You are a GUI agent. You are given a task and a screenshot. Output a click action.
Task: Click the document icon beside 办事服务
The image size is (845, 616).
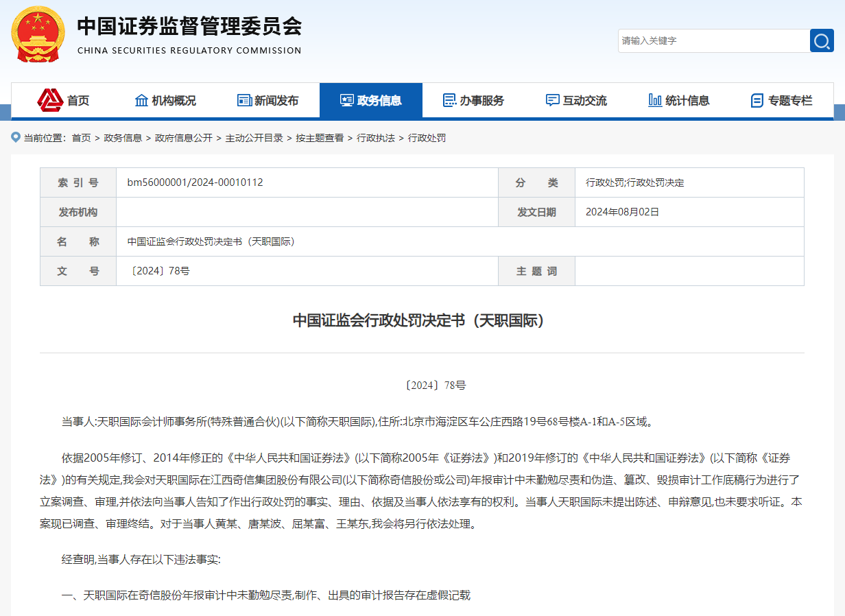[450, 100]
